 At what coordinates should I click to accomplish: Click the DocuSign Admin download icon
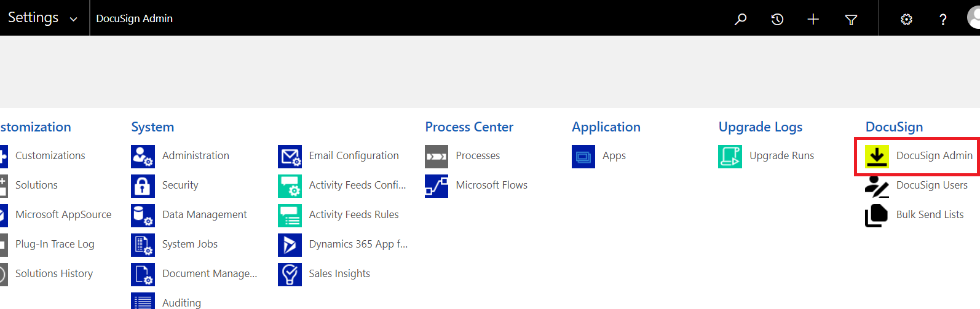click(877, 156)
